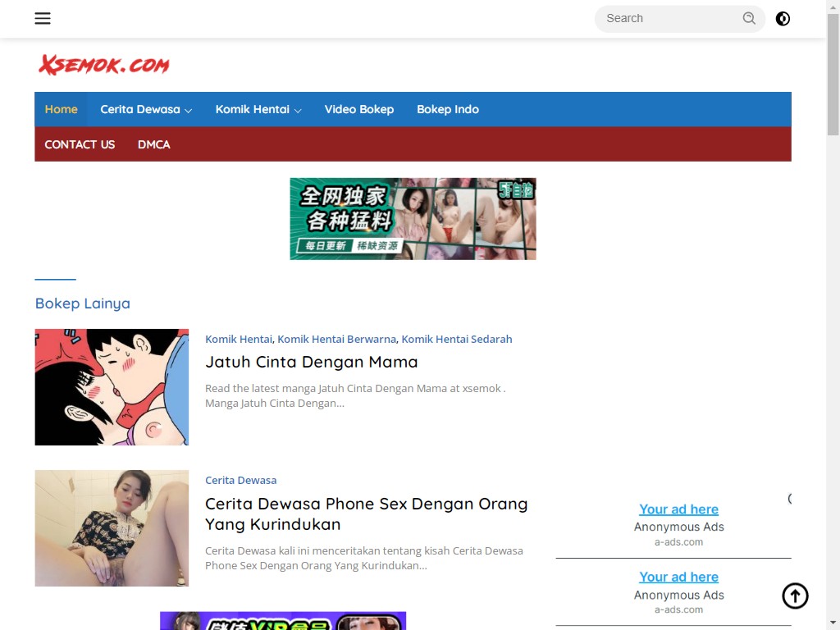The image size is (840, 630).
Task: Click the Komik Hentai category link
Action: click(239, 339)
